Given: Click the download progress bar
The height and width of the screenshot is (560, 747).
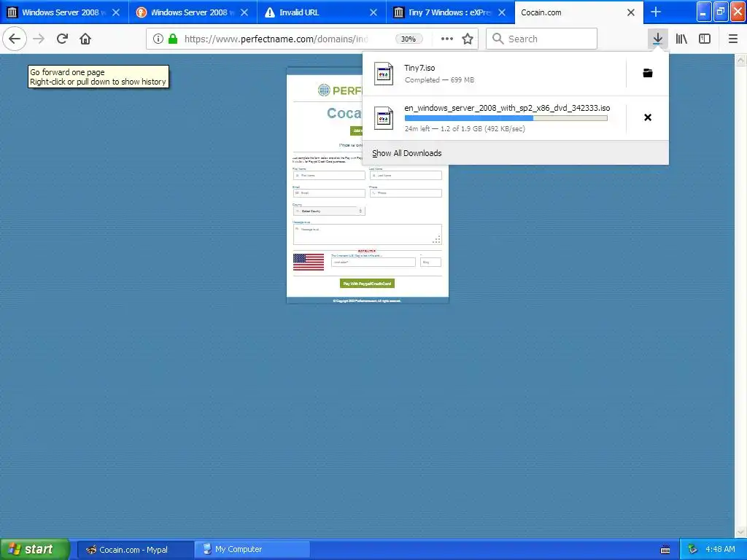Looking at the screenshot, I should point(506,117).
